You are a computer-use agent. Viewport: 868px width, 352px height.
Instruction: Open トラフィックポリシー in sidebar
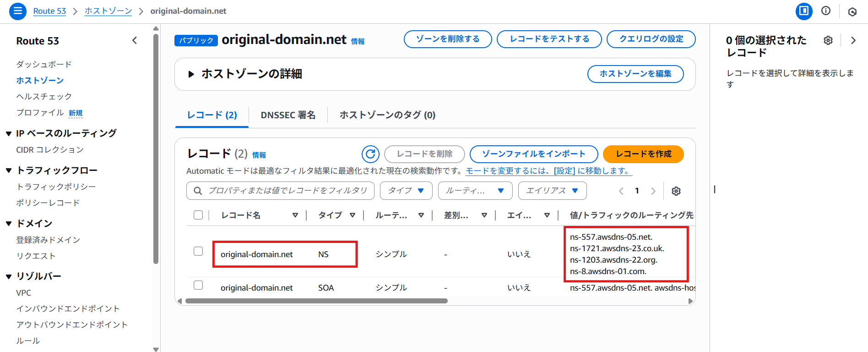click(x=56, y=187)
